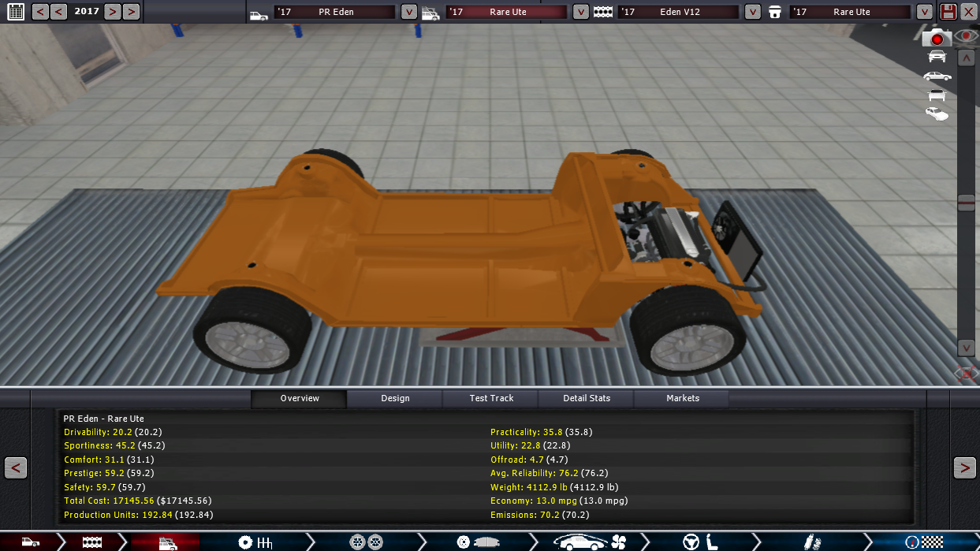The image size is (980, 551).
Task: Open the car model step in bottom bar
Action: pyautogui.click(x=30, y=542)
